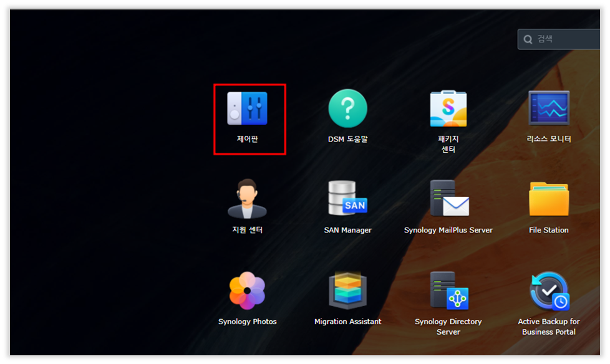Click the 지원 센터 text label
This screenshot has height=364, width=610.
[248, 230]
